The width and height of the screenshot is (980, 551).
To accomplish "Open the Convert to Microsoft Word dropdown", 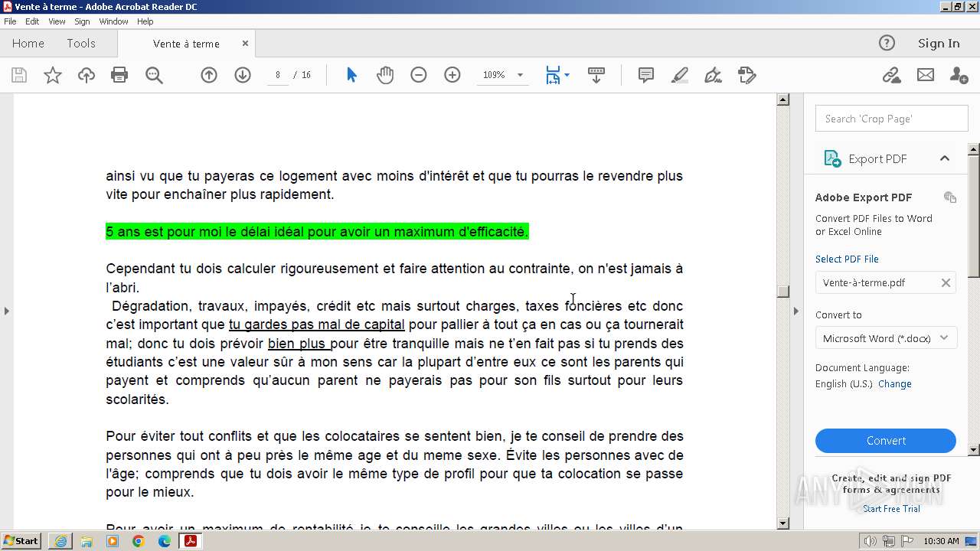I will tap(887, 338).
